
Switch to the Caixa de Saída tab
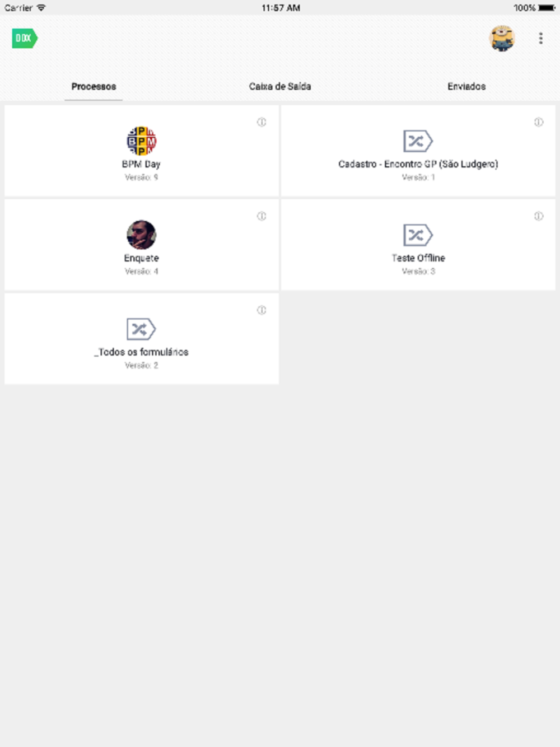pos(280,86)
